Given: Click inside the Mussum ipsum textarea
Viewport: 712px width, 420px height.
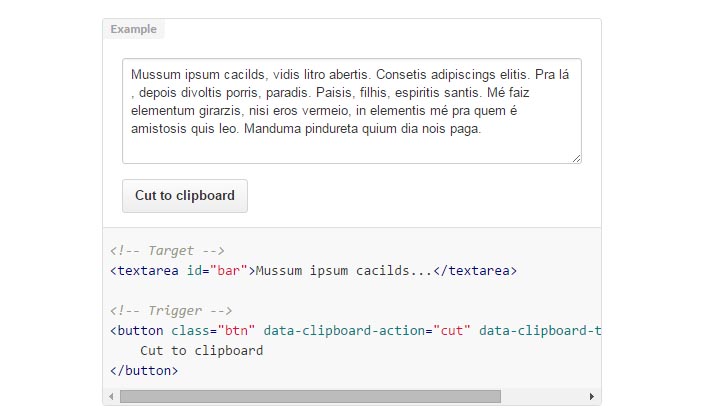Looking at the screenshot, I should [x=352, y=111].
